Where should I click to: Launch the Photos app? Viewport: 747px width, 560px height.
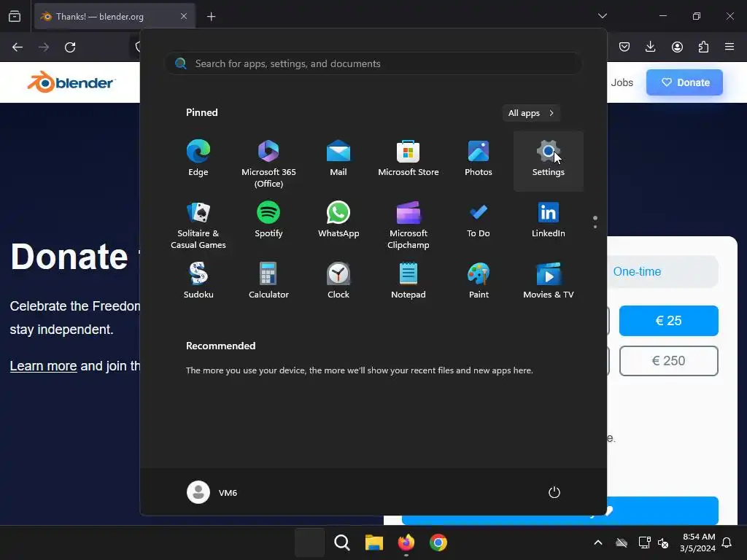pyautogui.click(x=479, y=160)
